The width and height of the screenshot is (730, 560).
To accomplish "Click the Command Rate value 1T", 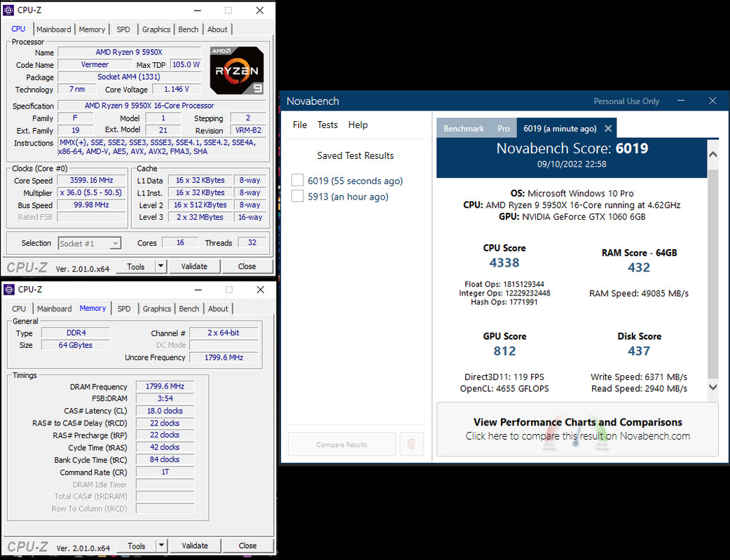I will [x=165, y=472].
